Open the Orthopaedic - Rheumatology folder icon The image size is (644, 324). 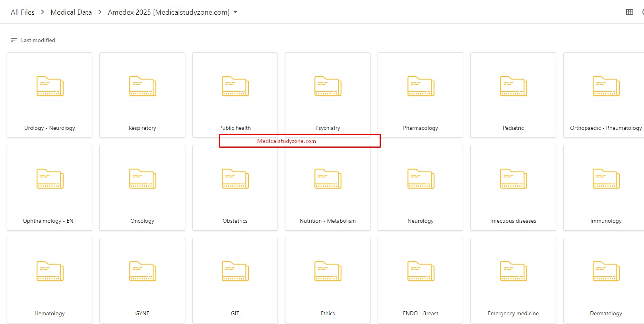(606, 86)
